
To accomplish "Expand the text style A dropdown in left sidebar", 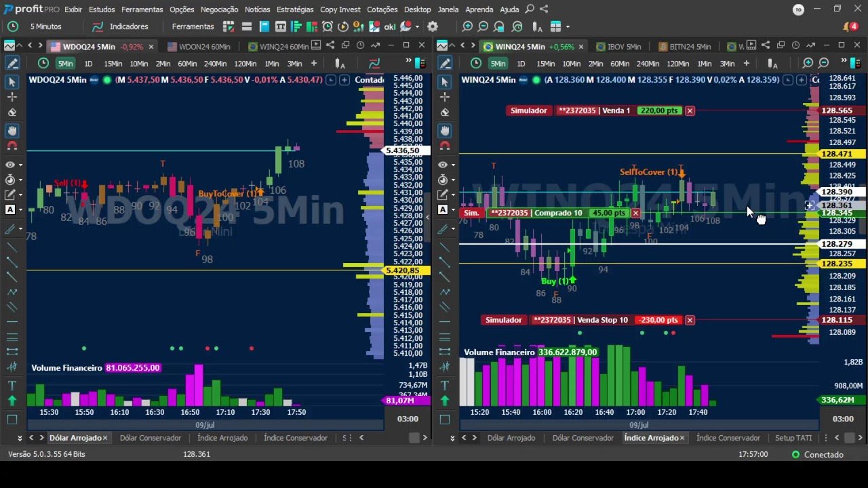I will click(21, 210).
